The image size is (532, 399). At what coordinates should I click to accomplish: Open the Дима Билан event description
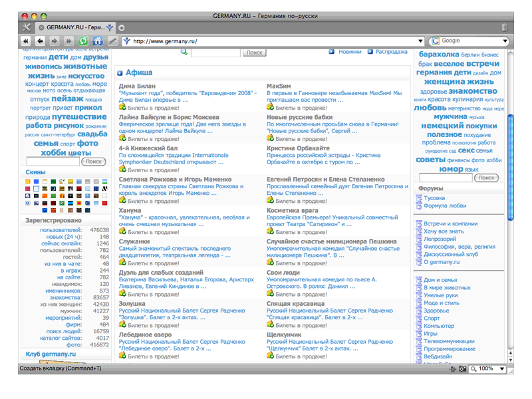pos(188,96)
